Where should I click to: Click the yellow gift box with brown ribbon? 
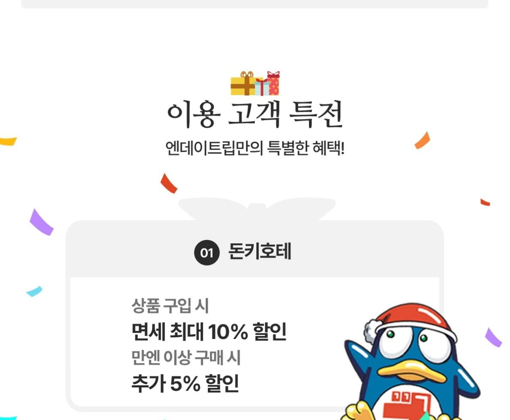pyautogui.click(x=243, y=84)
